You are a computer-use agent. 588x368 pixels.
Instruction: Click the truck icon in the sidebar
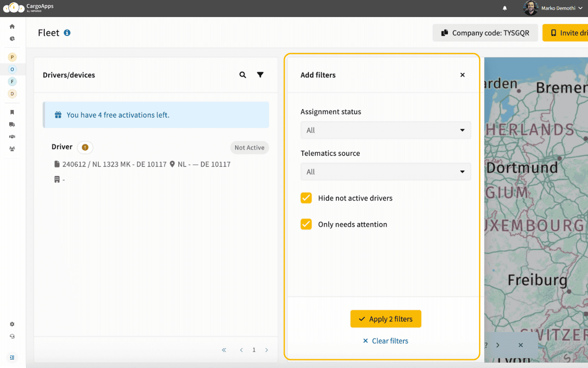pyautogui.click(x=12, y=124)
